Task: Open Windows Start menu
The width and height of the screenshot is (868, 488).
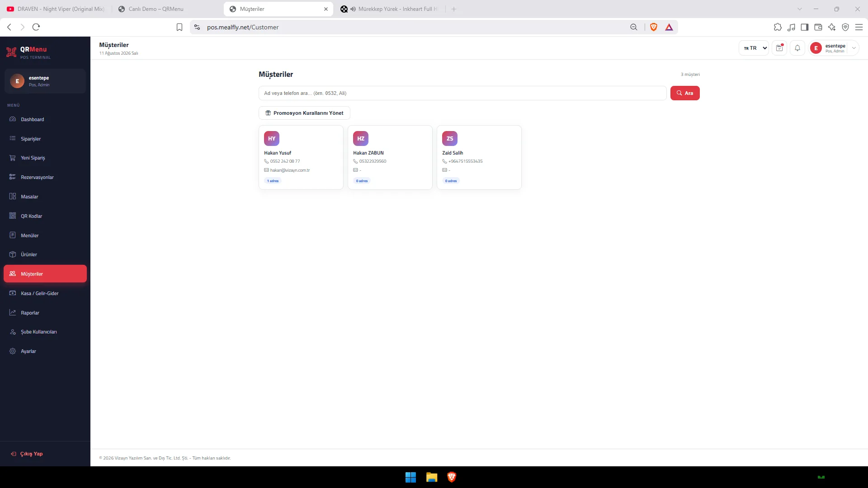Action: point(410,477)
